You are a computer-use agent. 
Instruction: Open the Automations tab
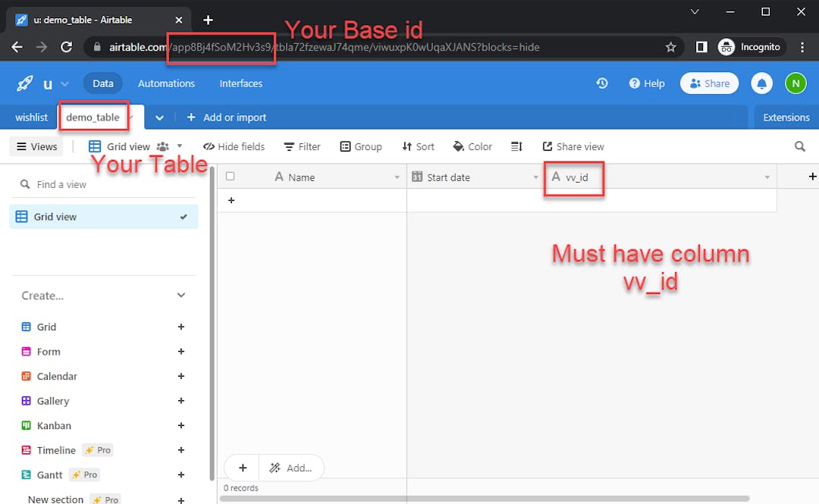click(166, 83)
